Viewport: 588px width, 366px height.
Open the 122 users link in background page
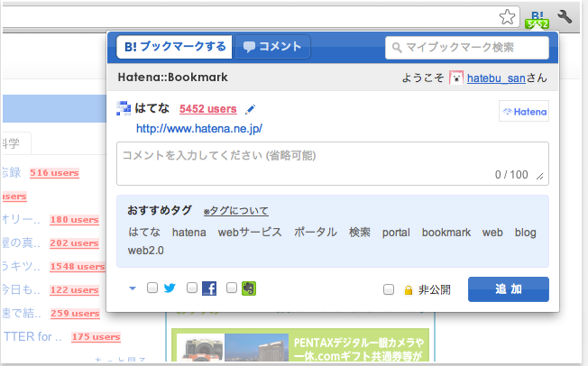[x=74, y=290]
